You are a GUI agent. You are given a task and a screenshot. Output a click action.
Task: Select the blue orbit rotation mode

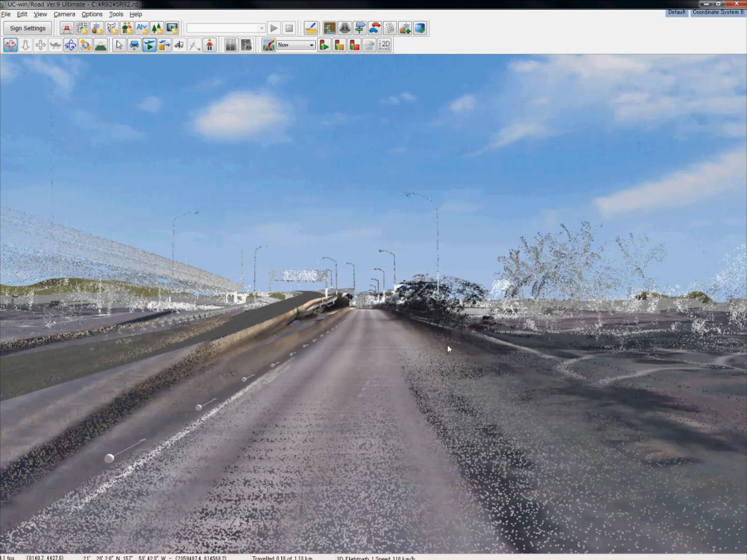click(x=71, y=45)
